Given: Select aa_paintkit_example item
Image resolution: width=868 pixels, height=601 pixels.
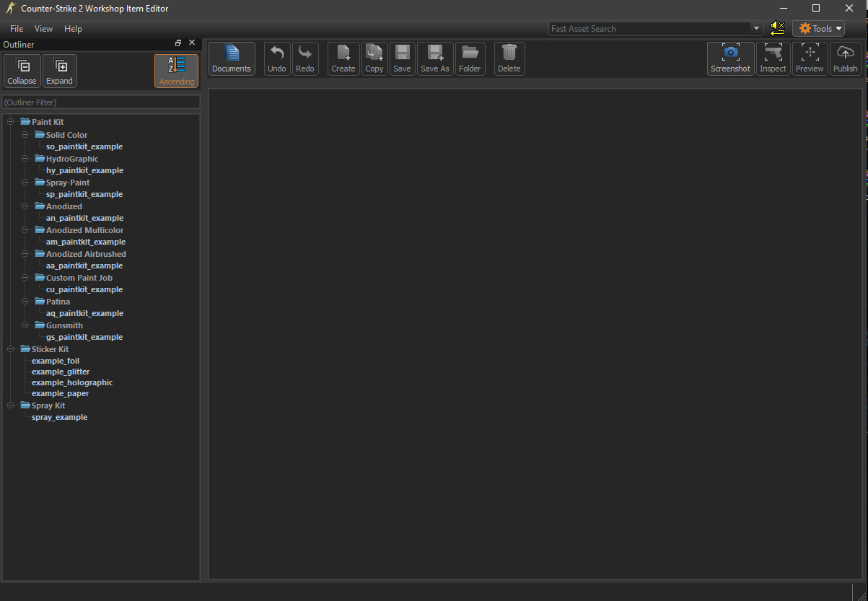Looking at the screenshot, I should coord(84,266).
